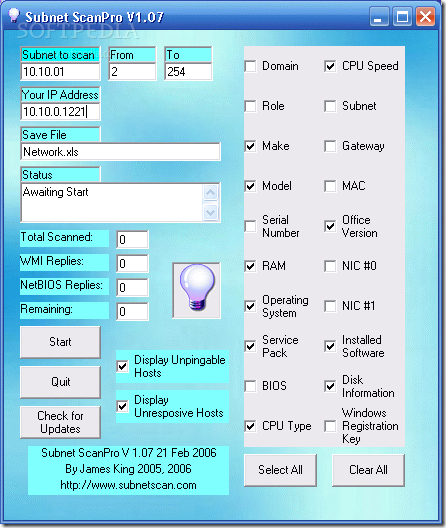The width and height of the screenshot is (446, 528).
Task: Tick the BIOS checkbox
Action: (x=251, y=386)
